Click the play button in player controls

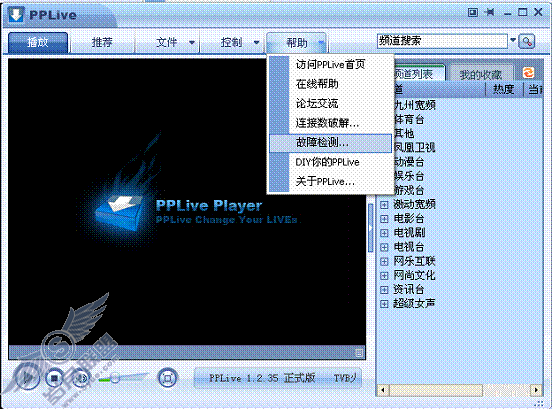27,378
